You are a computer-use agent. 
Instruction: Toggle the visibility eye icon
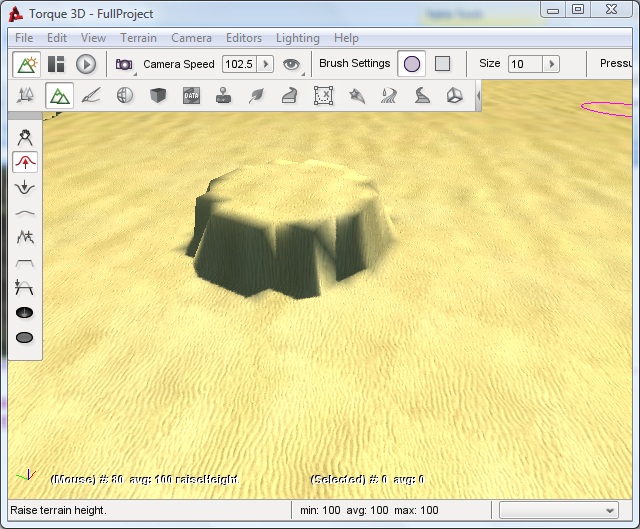click(292, 64)
